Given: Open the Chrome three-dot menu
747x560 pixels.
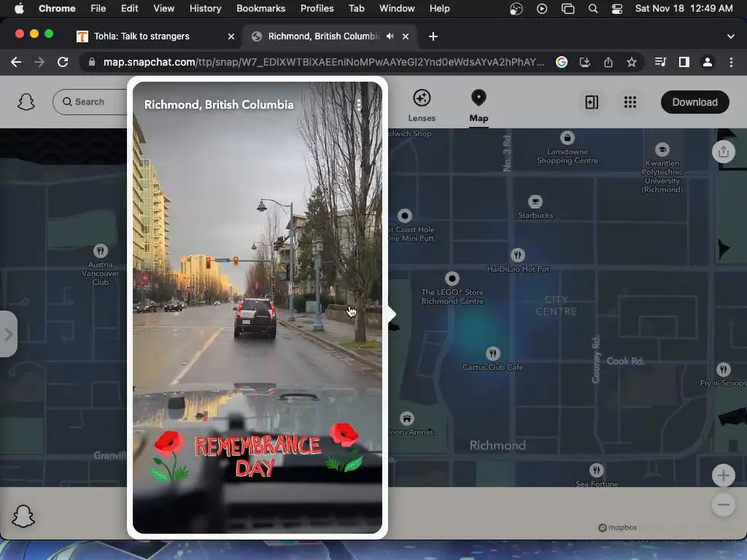Looking at the screenshot, I should point(731,62).
